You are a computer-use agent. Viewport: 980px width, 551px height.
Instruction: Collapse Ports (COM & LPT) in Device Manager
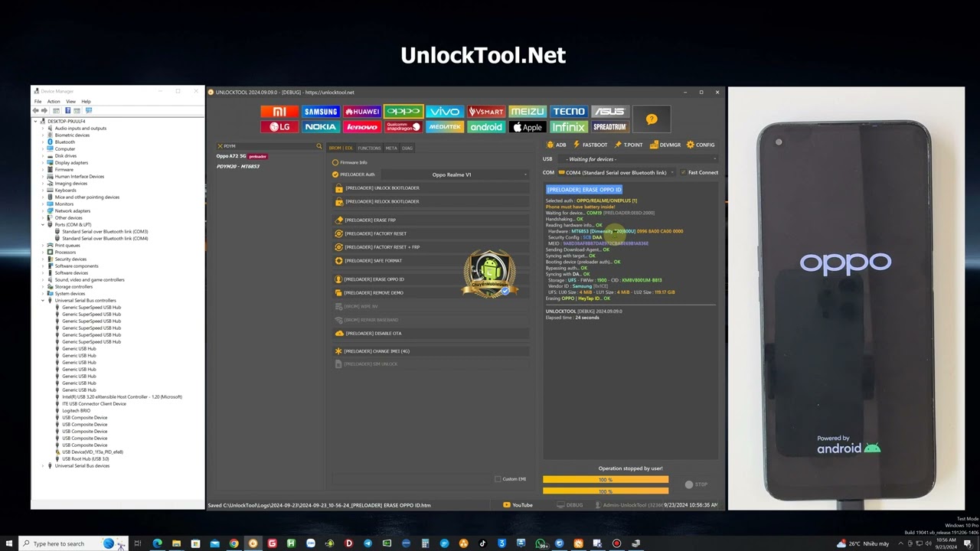(44, 225)
